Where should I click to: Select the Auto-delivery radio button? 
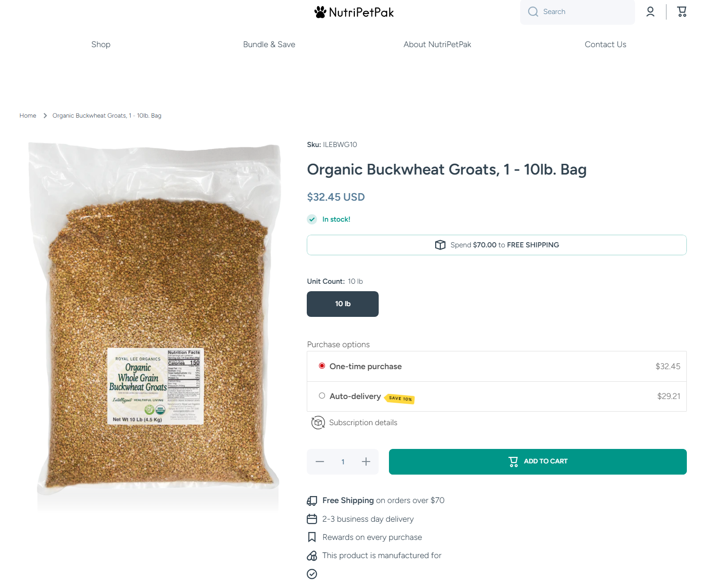coord(322,396)
